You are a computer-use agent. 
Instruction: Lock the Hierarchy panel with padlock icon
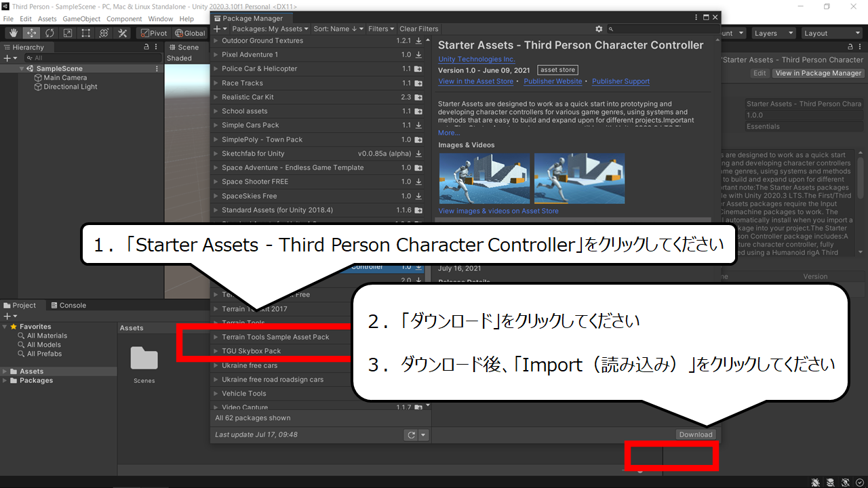click(146, 47)
